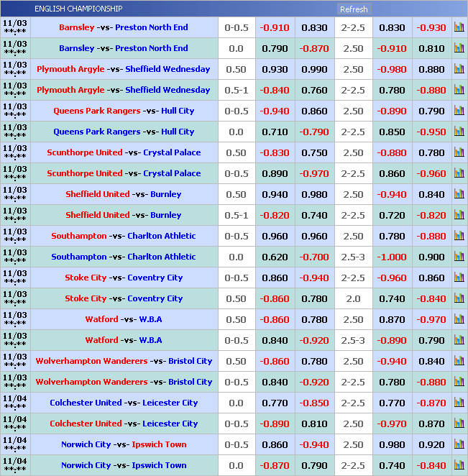This screenshot has height=476, width=468.
Task: Open chart for Norwich City 0-0.5 handicap row
Action: click(x=459, y=445)
